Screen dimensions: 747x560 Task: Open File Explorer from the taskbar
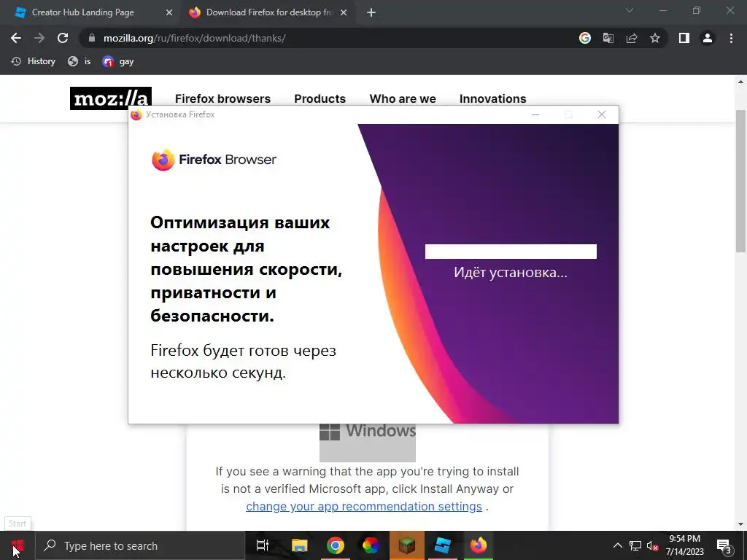[x=300, y=545]
